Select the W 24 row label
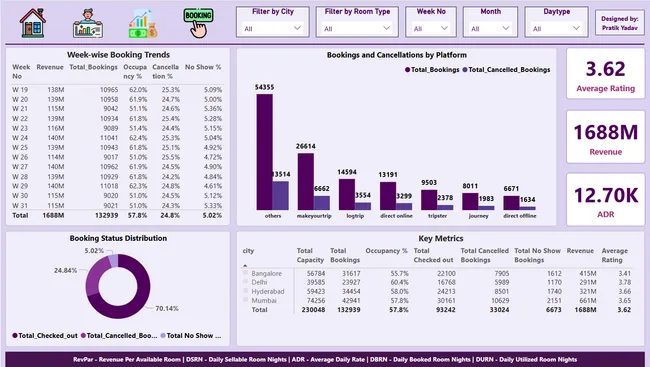 tap(20, 138)
